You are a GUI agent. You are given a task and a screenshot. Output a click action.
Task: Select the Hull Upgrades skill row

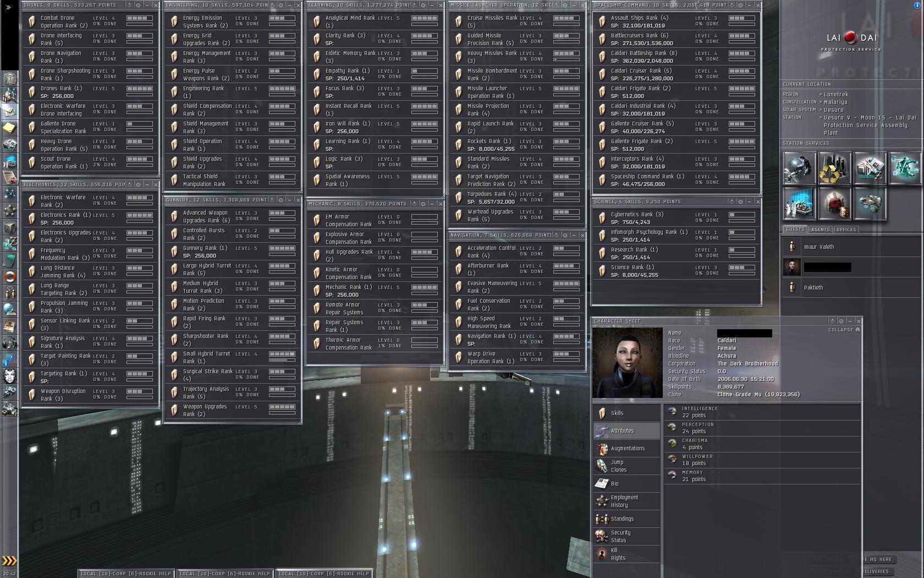(375, 255)
